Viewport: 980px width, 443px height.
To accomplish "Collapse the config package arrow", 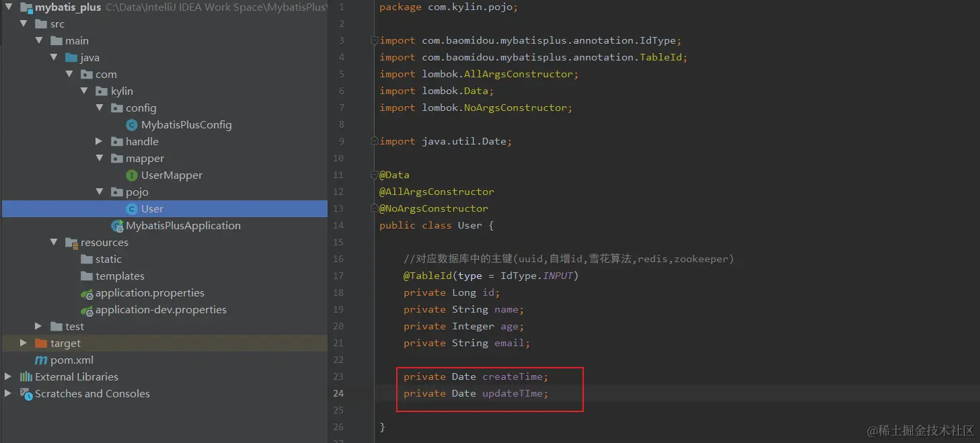I will pyautogui.click(x=99, y=108).
